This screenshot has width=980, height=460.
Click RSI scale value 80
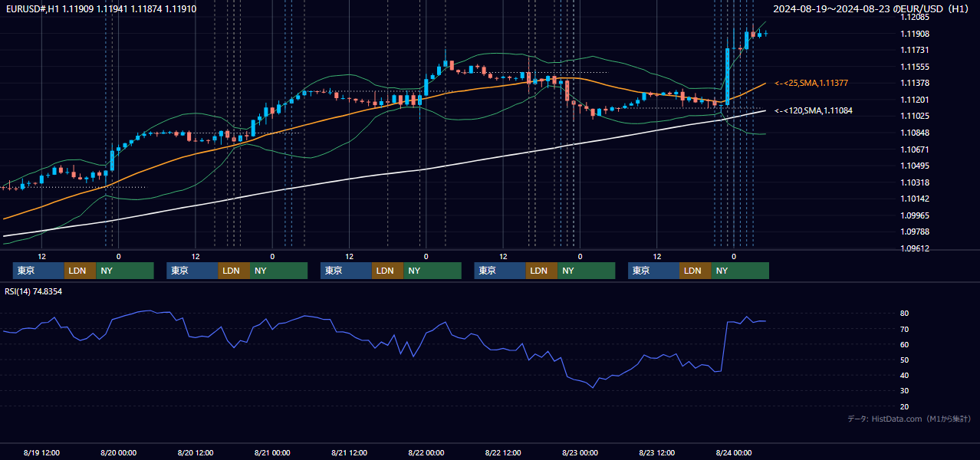point(905,314)
